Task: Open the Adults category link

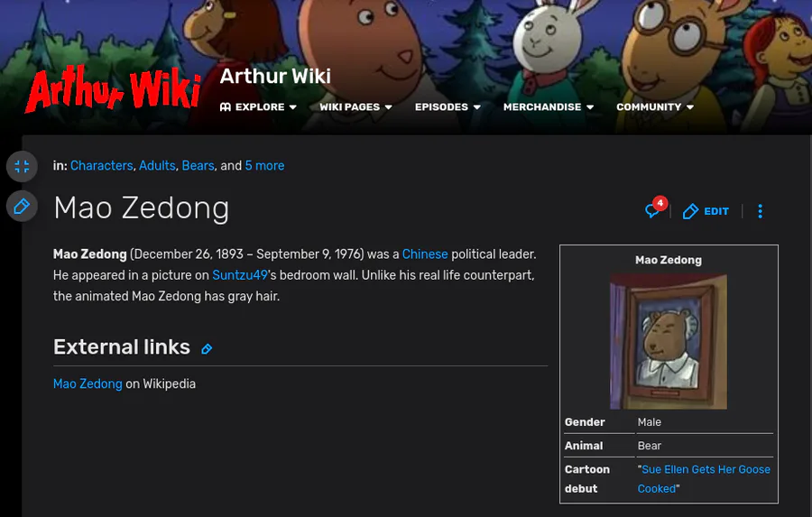Action: click(x=157, y=166)
